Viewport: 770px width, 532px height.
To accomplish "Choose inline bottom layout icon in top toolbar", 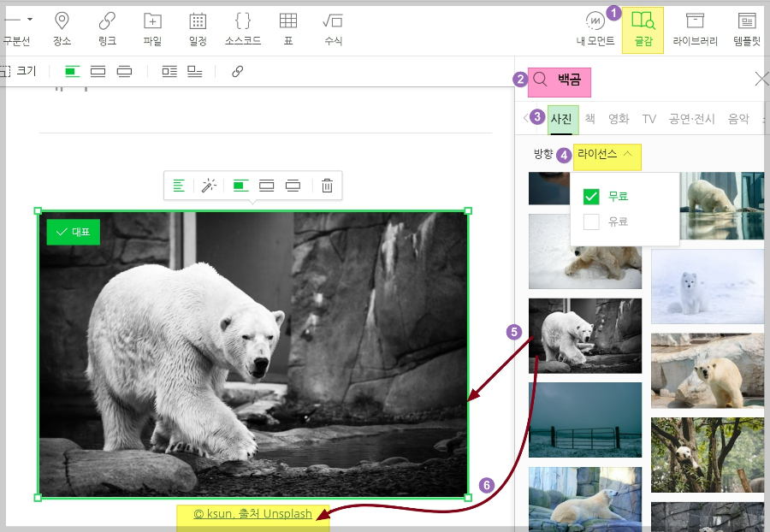I will coord(195,72).
